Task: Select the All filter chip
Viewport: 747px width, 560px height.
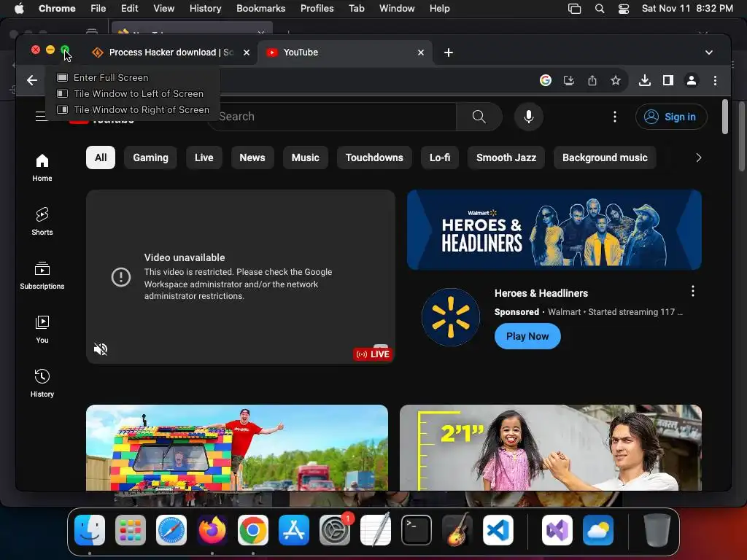Action: pos(101,157)
